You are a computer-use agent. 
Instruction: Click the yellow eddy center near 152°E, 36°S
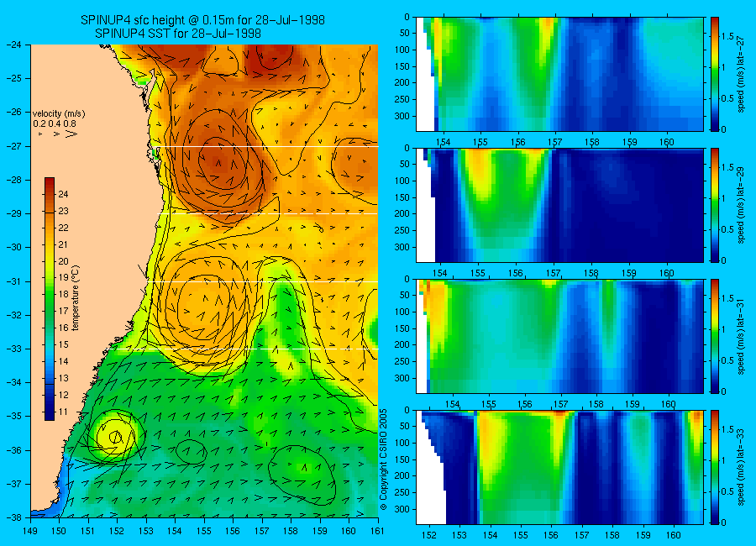click(115, 437)
